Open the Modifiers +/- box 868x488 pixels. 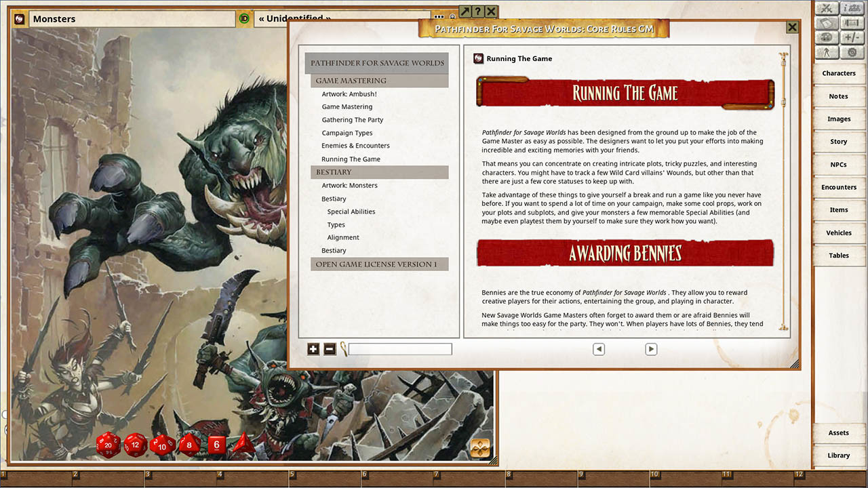(x=851, y=37)
